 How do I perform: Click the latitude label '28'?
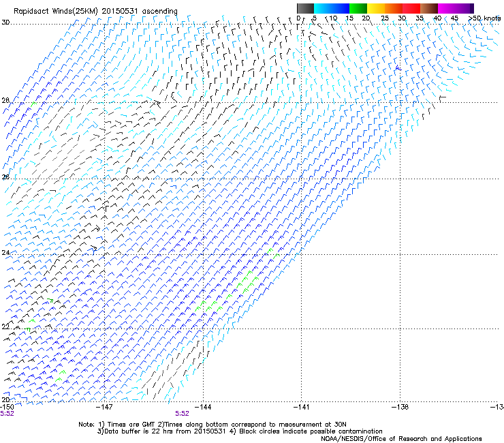click(x=5, y=101)
